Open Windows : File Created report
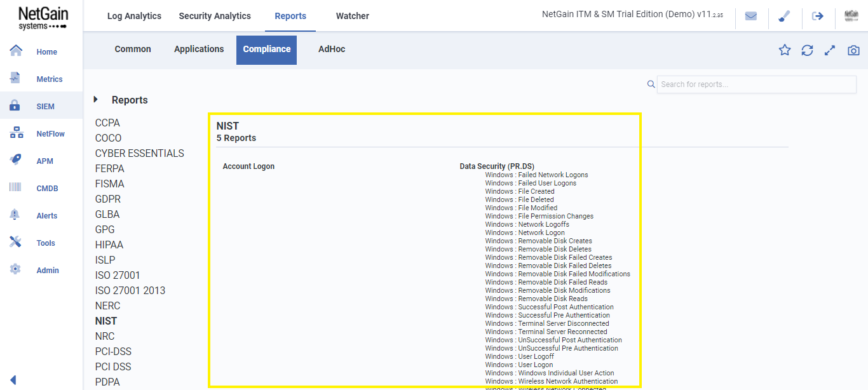This screenshot has width=868, height=390. pyautogui.click(x=520, y=191)
